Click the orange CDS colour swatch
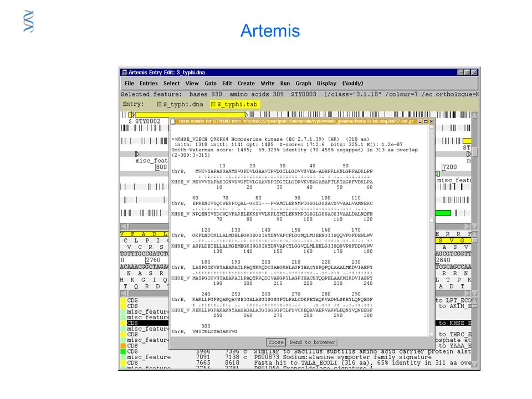 [123, 346]
